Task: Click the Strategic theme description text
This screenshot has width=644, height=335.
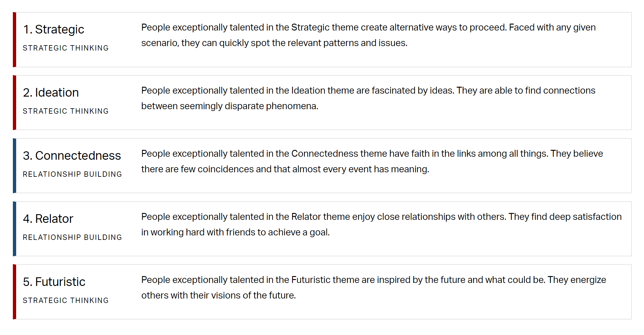Action: 368,35
